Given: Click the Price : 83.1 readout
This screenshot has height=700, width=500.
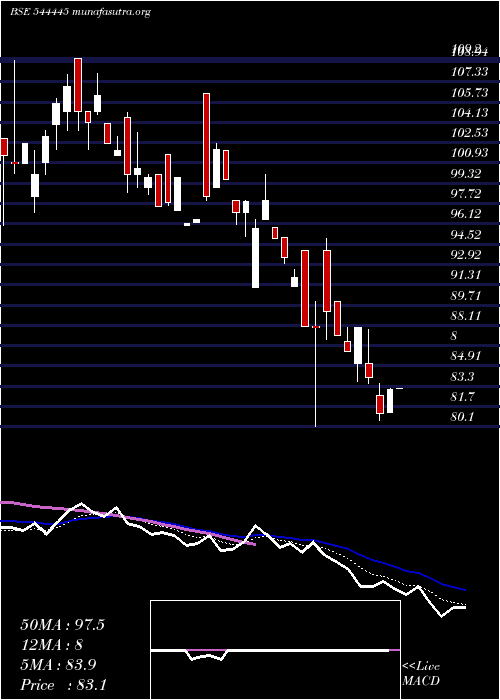Looking at the screenshot, I should [63, 685].
